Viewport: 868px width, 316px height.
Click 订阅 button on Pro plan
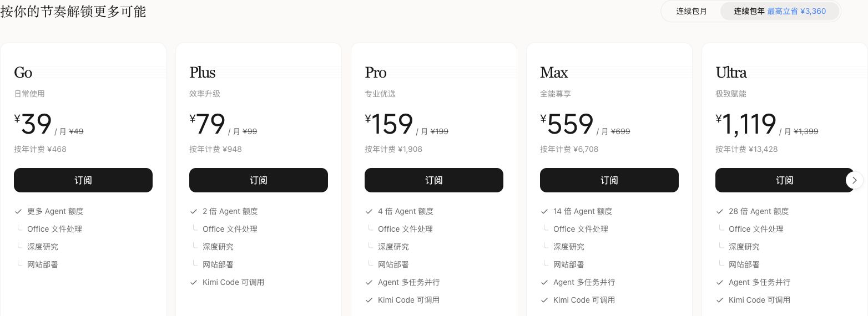click(x=434, y=180)
